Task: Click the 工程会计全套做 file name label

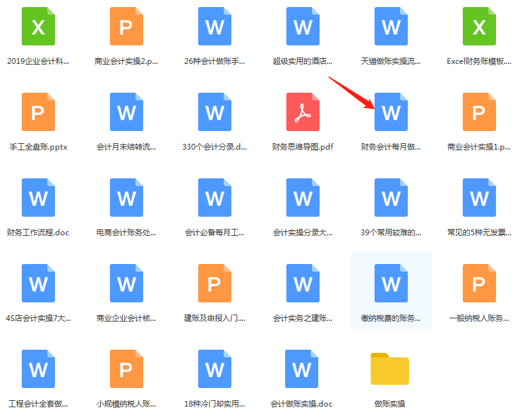Action: pyautogui.click(x=38, y=404)
